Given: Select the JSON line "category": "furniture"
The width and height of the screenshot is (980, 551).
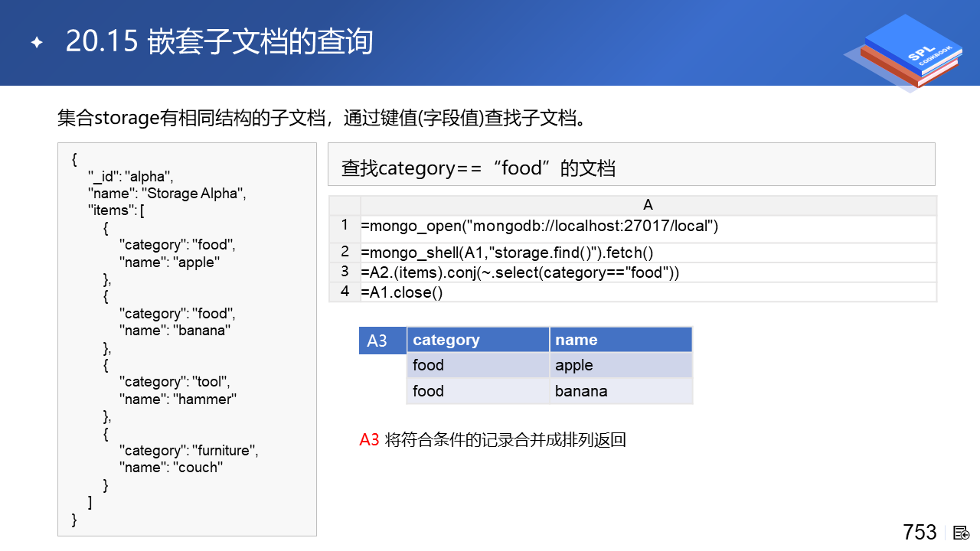Looking at the screenshot, I should click(x=189, y=451).
